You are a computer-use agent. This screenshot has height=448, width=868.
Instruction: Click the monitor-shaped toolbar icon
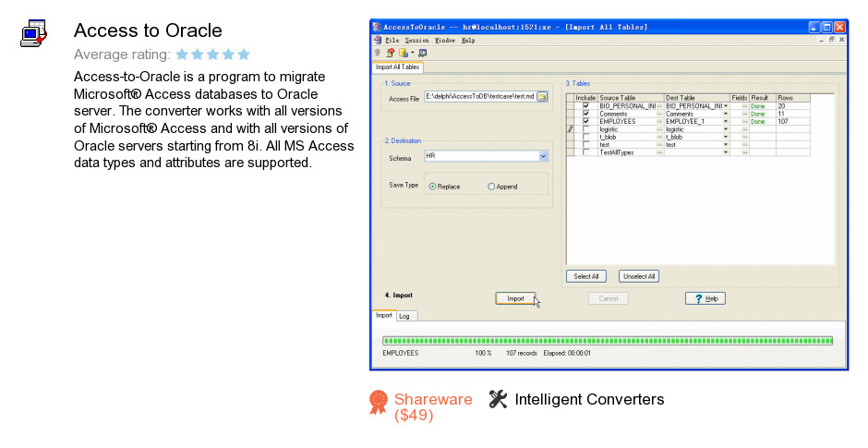pyautogui.click(x=422, y=53)
